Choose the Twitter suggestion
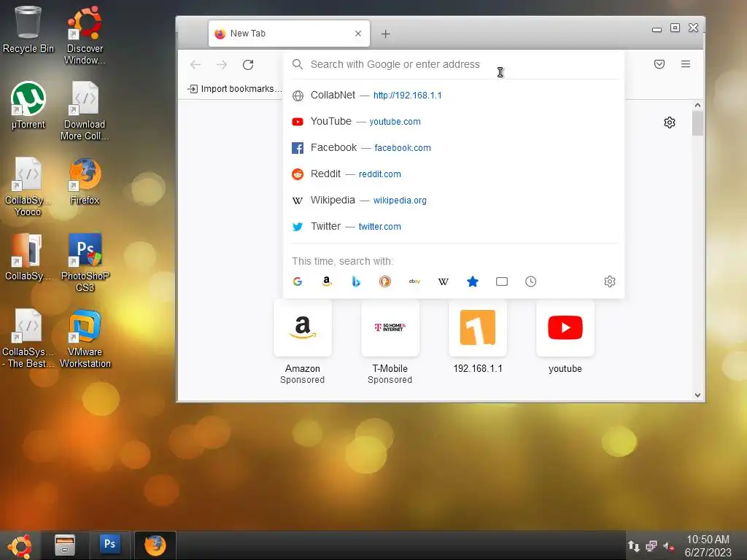Viewport: 747px width, 560px height. [x=454, y=226]
